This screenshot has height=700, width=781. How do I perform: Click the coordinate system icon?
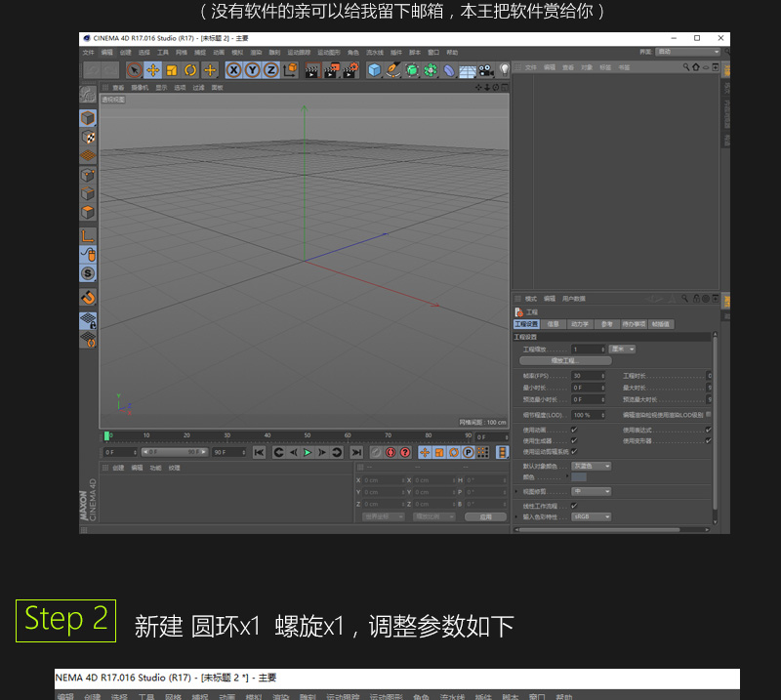[x=290, y=70]
